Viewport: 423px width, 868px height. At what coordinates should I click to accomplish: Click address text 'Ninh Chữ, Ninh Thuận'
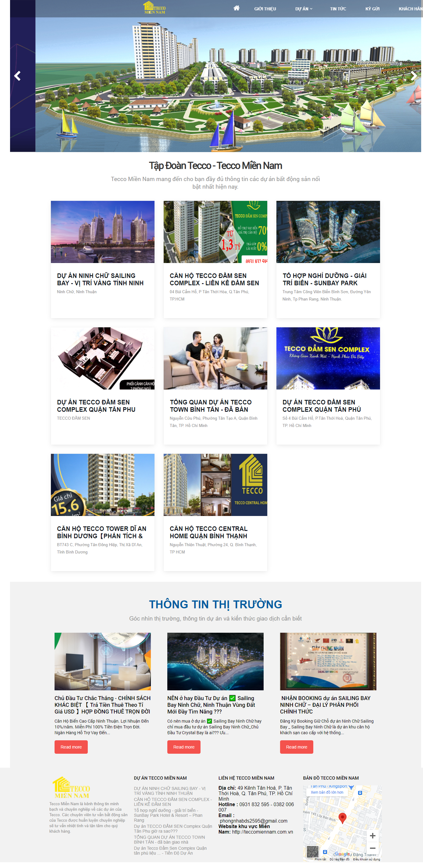[77, 292]
